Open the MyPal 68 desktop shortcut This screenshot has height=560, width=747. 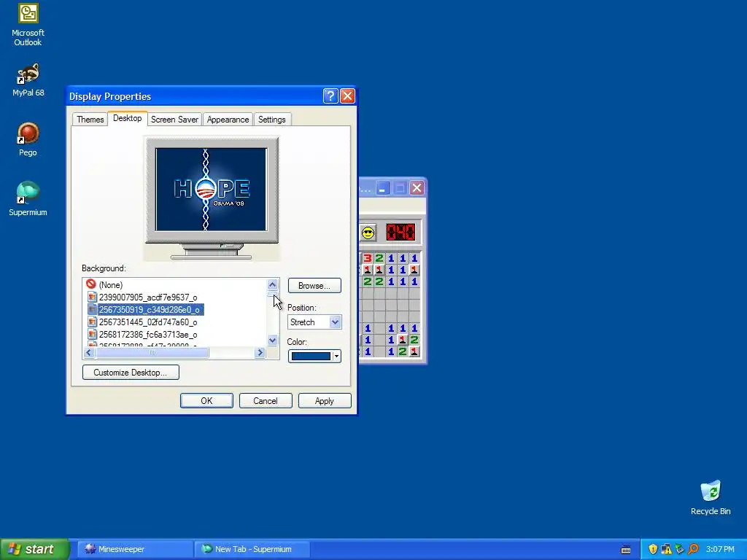click(x=28, y=79)
